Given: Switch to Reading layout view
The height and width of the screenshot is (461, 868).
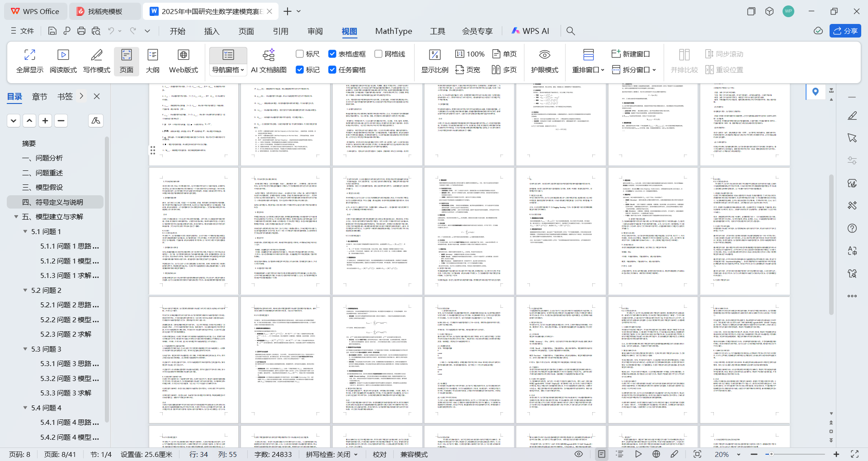Looking at the screenshot, I should (63, 61).
